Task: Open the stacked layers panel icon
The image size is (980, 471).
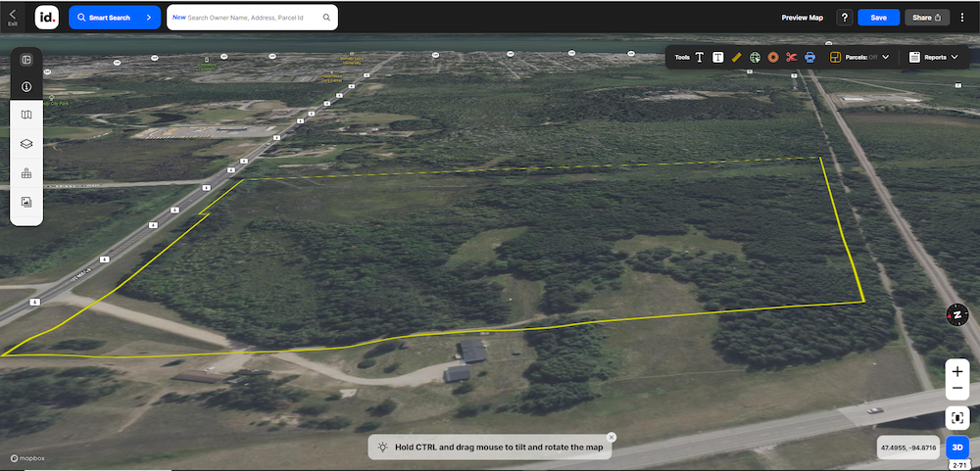Action: point(26,144)
